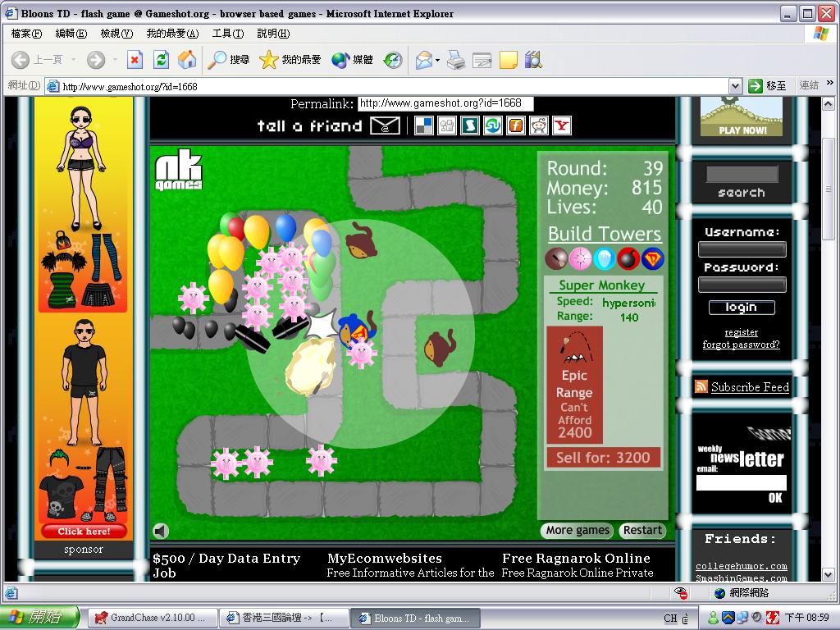Click the site search input field
The width and height of the screenshot is (840, 630).
[742, 174]
